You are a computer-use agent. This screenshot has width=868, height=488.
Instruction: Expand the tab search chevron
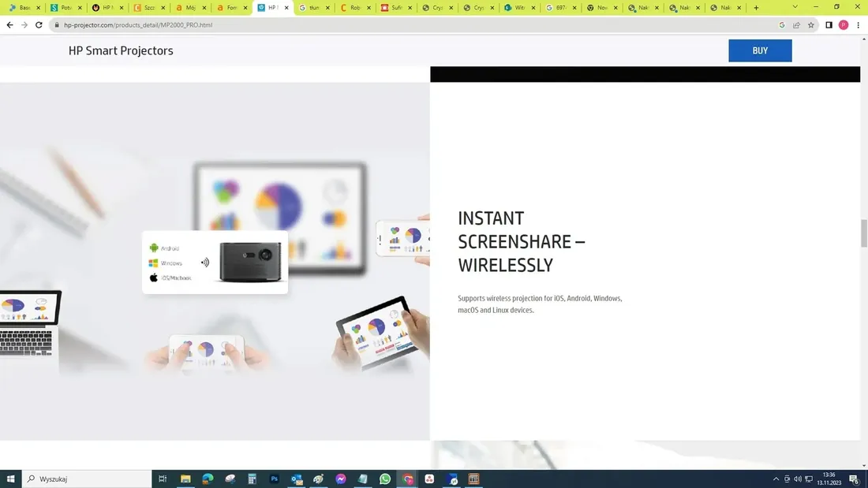click(x=795, y=7)
